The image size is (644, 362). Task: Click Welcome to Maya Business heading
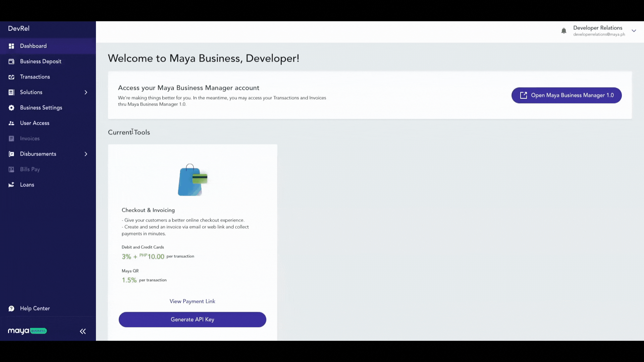(204, 58)
